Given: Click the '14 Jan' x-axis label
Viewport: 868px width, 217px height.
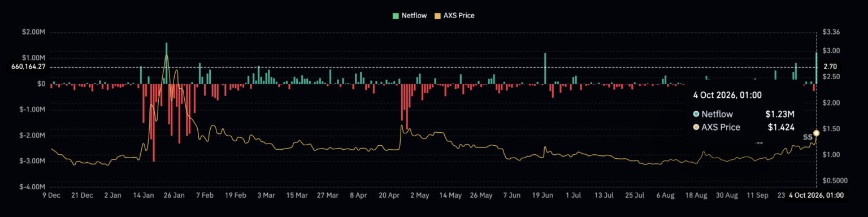Looking at the screenshot, I should (x=144, y=196).
